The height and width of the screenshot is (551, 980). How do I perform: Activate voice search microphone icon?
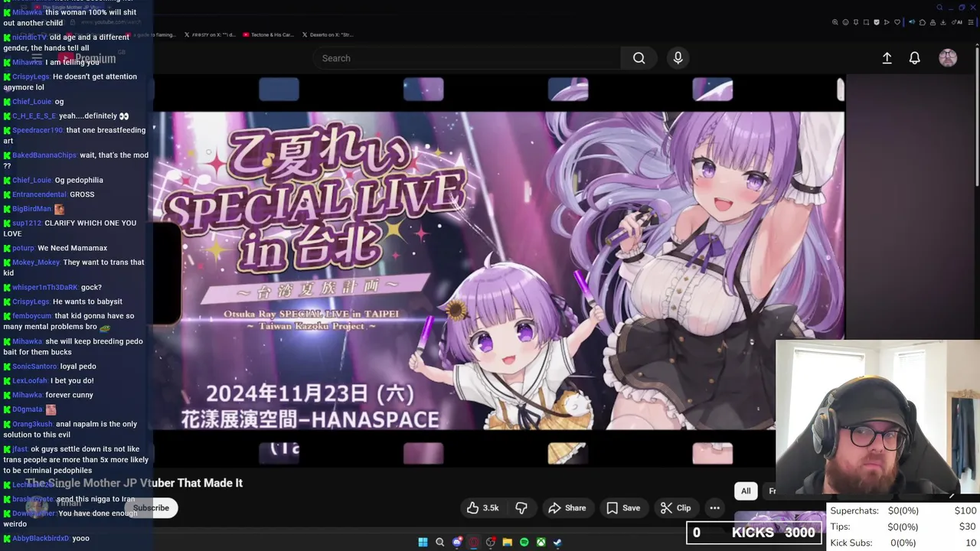(x=678, y=58)
